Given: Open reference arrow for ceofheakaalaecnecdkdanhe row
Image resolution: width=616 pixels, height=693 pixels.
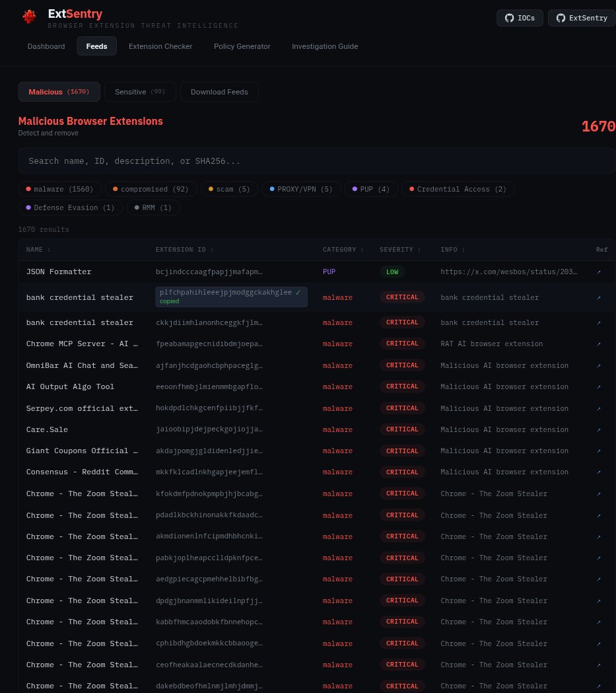Looking at the screenshot, I should [599, 665].
